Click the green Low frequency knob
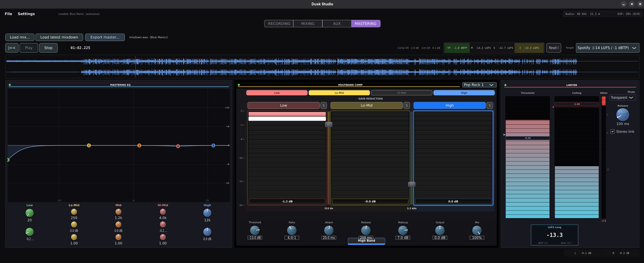This screenshot has height=263, width=644. (29, 213)
